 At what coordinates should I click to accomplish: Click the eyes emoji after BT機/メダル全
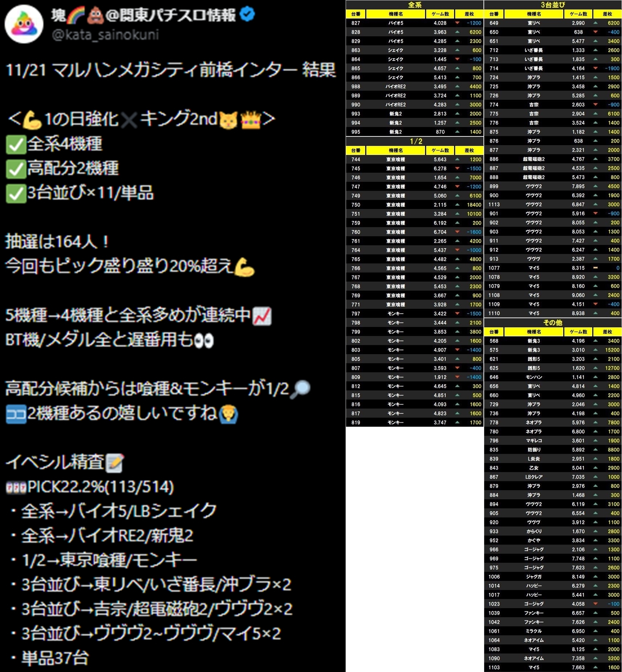click(x=204, y=341)
